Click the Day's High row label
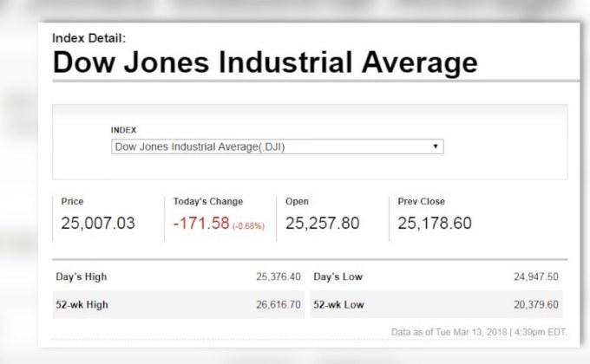The height and width of the screenshot is (364, 590). 81,276
